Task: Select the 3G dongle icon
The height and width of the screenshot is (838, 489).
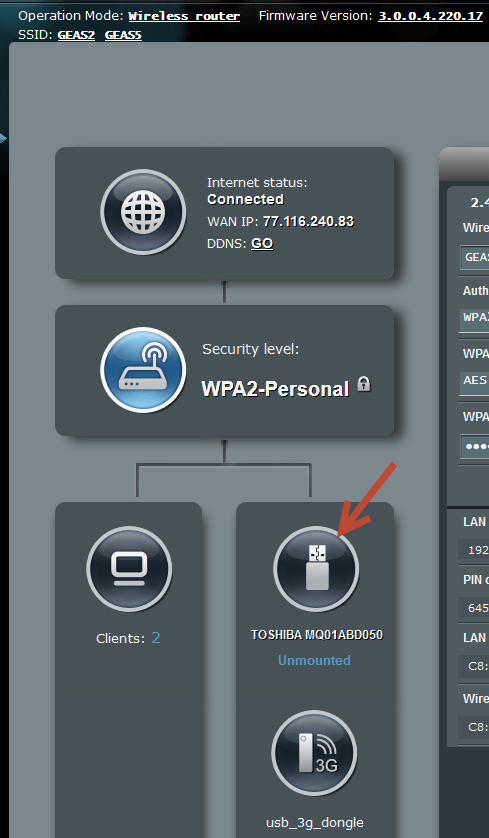Action: pyautogui.click(x=314, y=752)
